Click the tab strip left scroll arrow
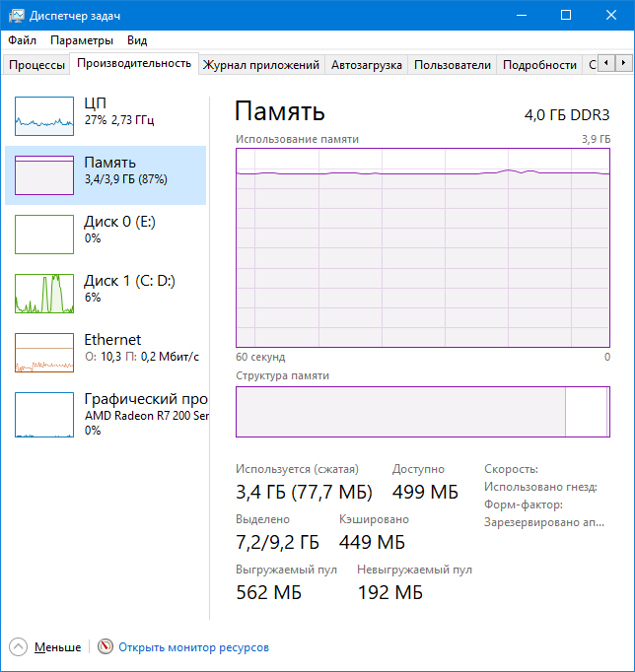This screenshot has height=672, width=635. [605, 63]
